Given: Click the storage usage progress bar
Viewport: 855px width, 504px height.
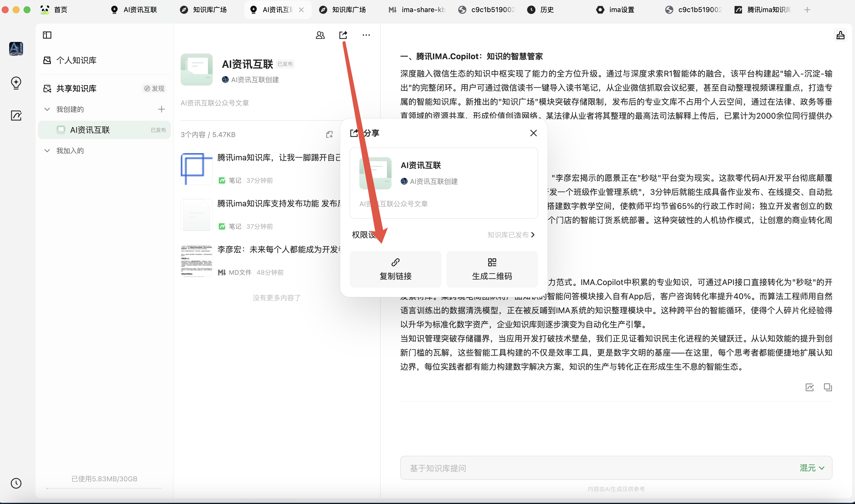Looking at the screenshot, I should [104, 488].
